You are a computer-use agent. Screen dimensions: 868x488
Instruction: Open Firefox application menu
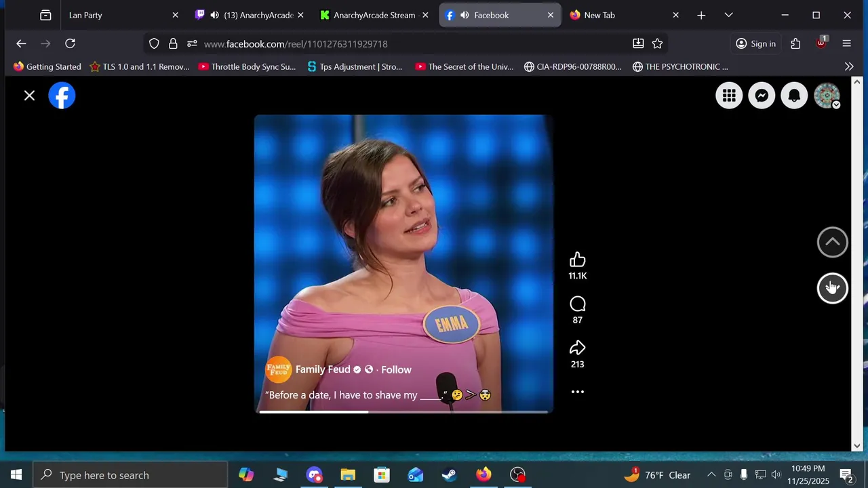[846, 43]
